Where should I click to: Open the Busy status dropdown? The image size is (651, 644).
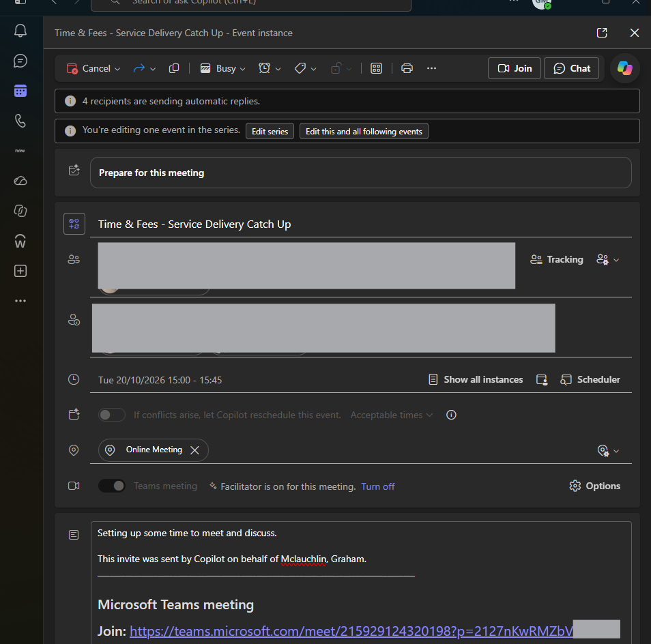pos(223,68)
